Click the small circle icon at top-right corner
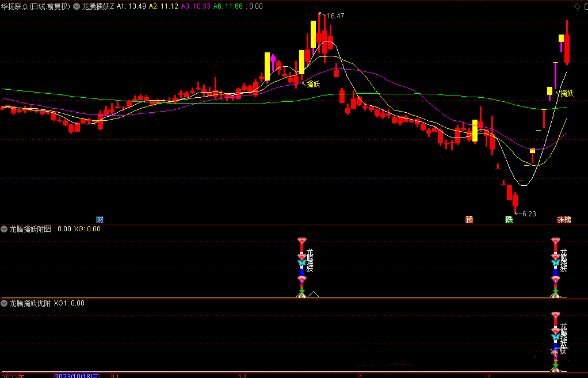Viewport: 588px width, 378px height. pyautogui.click(x=585, y=6)
